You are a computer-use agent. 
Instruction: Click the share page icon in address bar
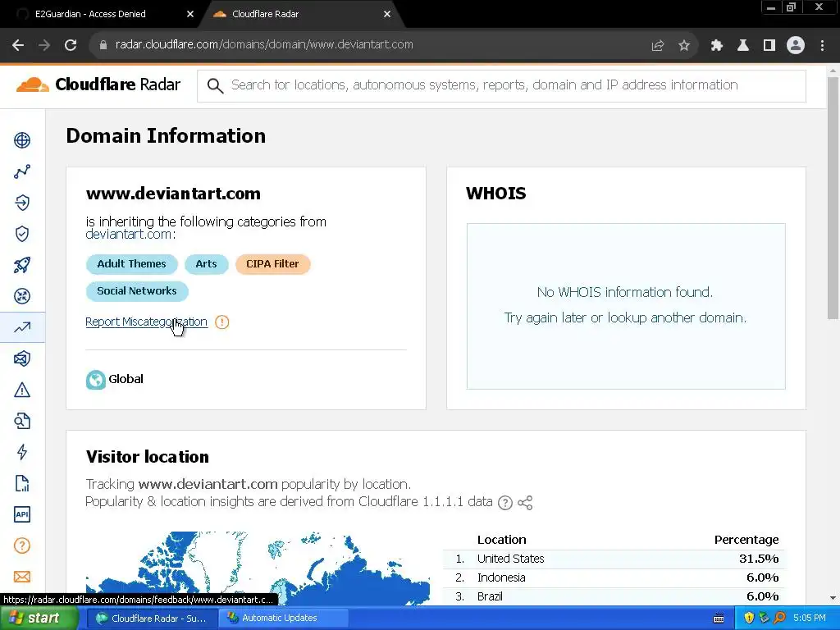point(658,46)
